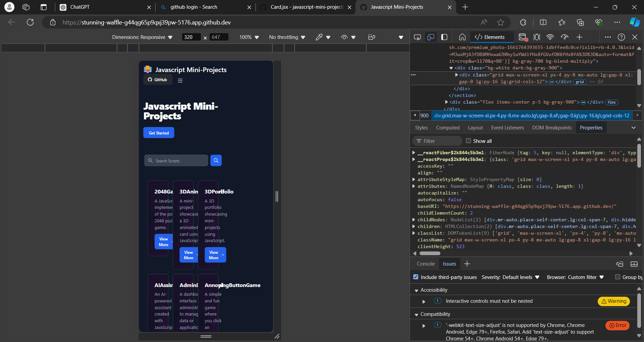This screenshot has height=342, width=644.
Task: Click the blue search magnifier button
Action: coord(216,161)
